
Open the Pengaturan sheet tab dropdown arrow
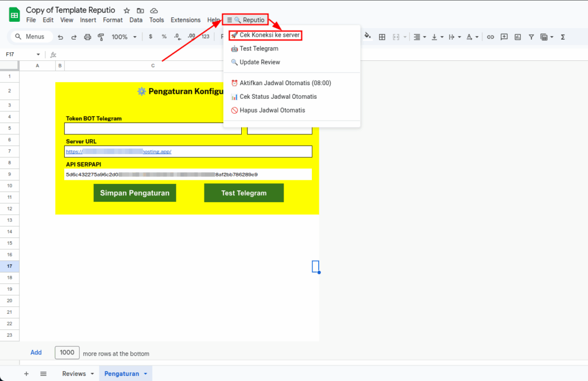[x=146, y=374]
